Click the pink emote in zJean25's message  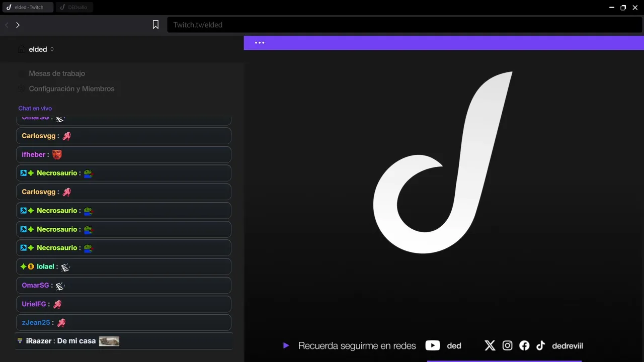(61, 323)
